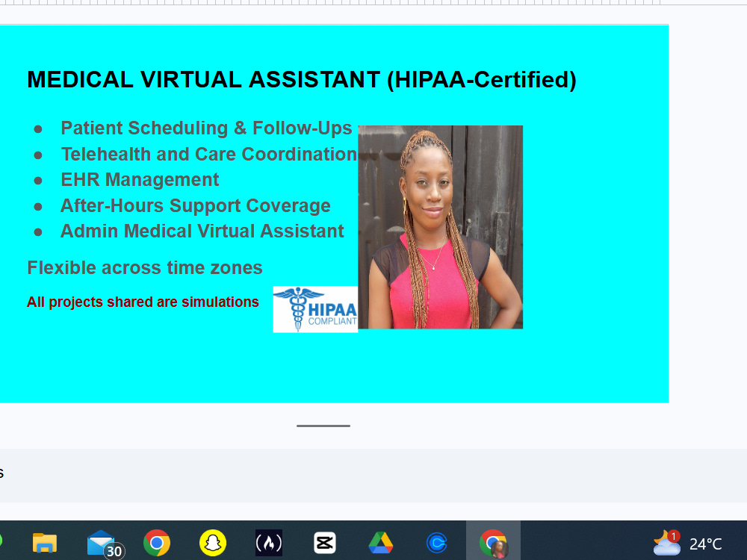
Task: Open the freeCodeCamp flame icon app
Action: (x=269, y=543)
